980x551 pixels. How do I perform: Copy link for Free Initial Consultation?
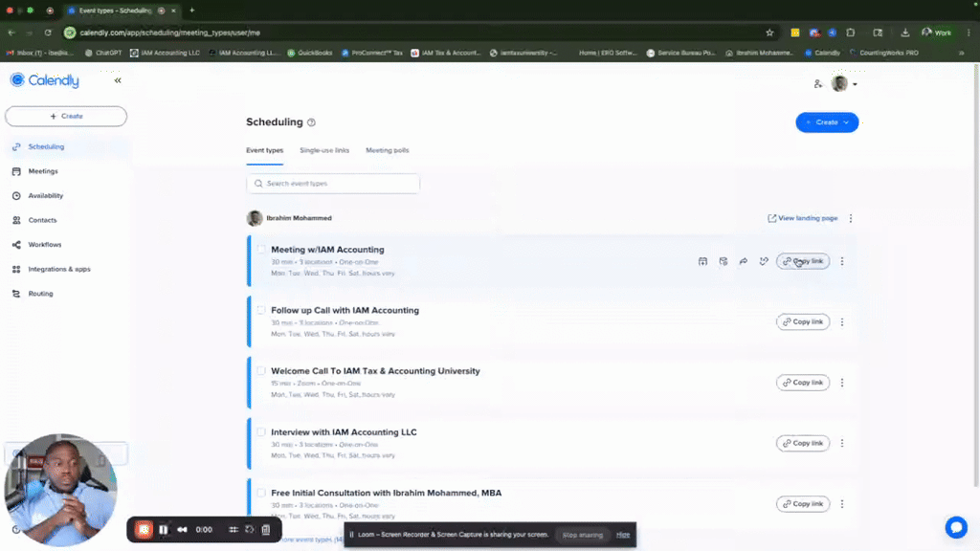(x=803, y=503)
